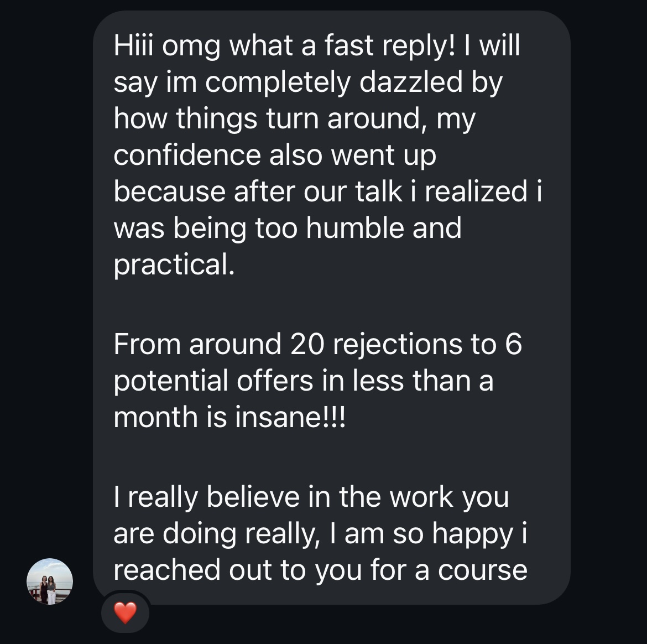Click the word "course" at message end
Viewport: 647px width, 644px height.
point(482,570)
